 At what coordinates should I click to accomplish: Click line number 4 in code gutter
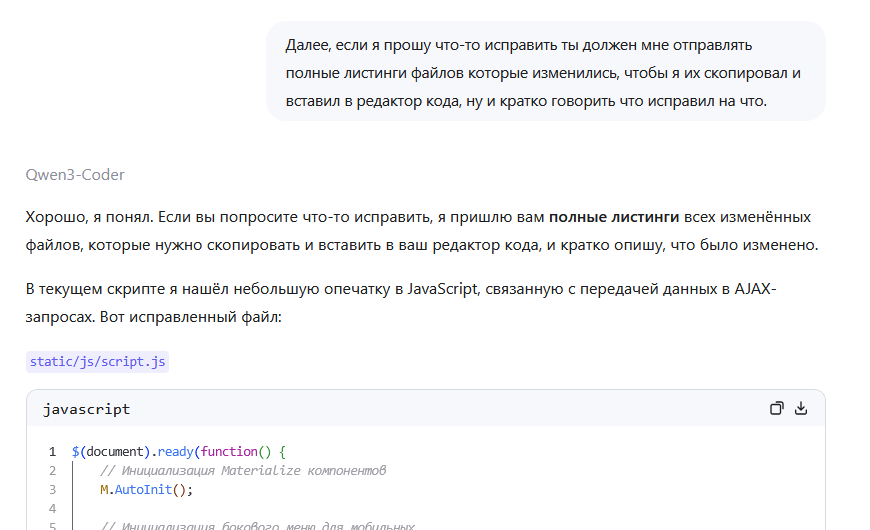coord(52,509)
